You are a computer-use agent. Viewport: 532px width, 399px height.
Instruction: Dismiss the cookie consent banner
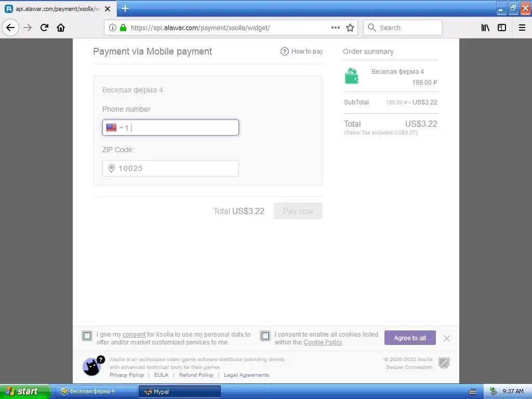[x=446, y=338]
